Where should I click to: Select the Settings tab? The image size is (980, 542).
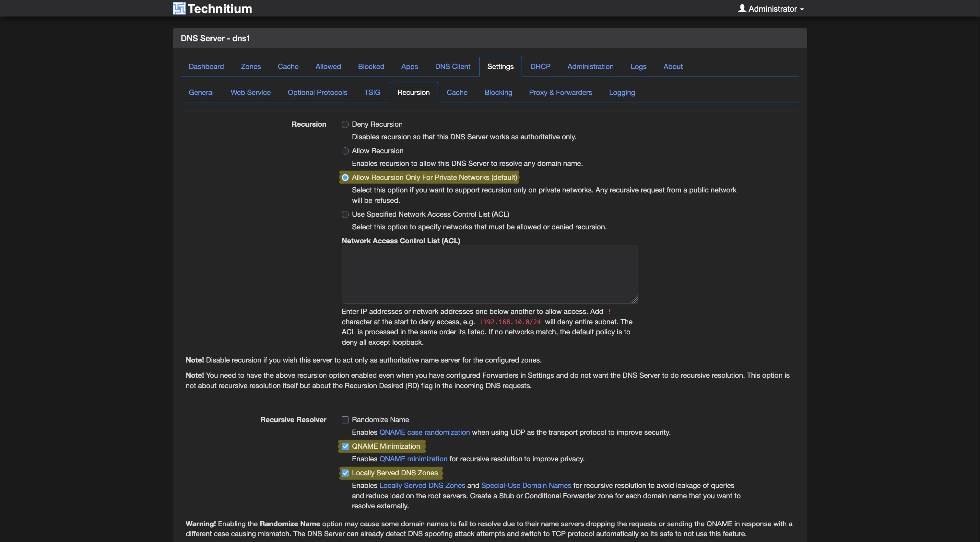tap(500, 66)
